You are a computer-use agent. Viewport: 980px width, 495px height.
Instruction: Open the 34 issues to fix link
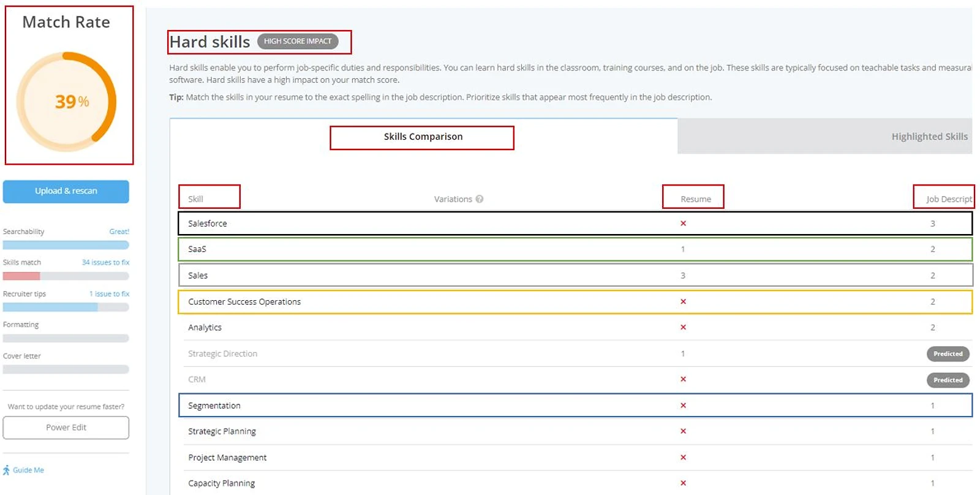click(x=105, y=262)
